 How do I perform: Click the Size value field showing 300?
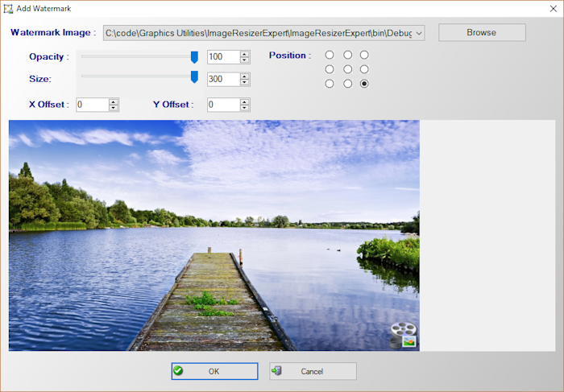point(223,79)
